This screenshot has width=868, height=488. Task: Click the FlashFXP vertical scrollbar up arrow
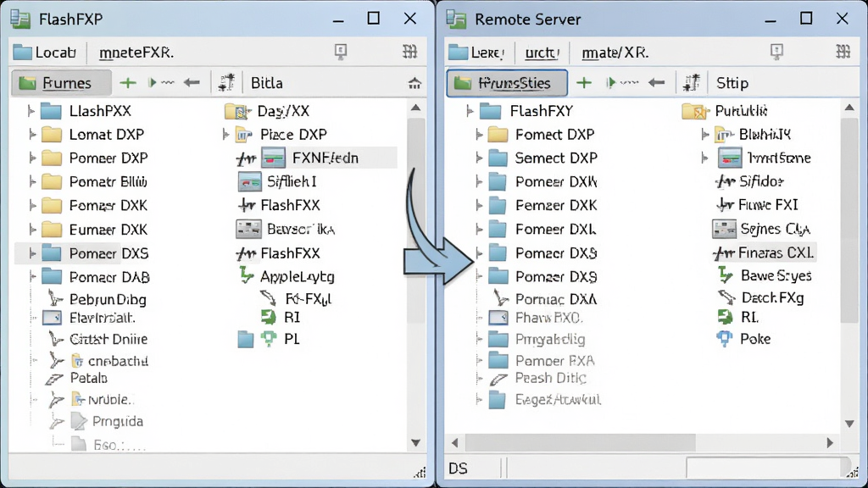[415, 108]
